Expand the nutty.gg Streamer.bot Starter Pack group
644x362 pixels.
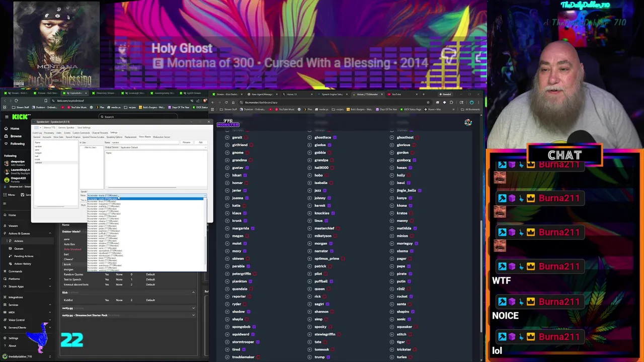(x=193, y=315)
